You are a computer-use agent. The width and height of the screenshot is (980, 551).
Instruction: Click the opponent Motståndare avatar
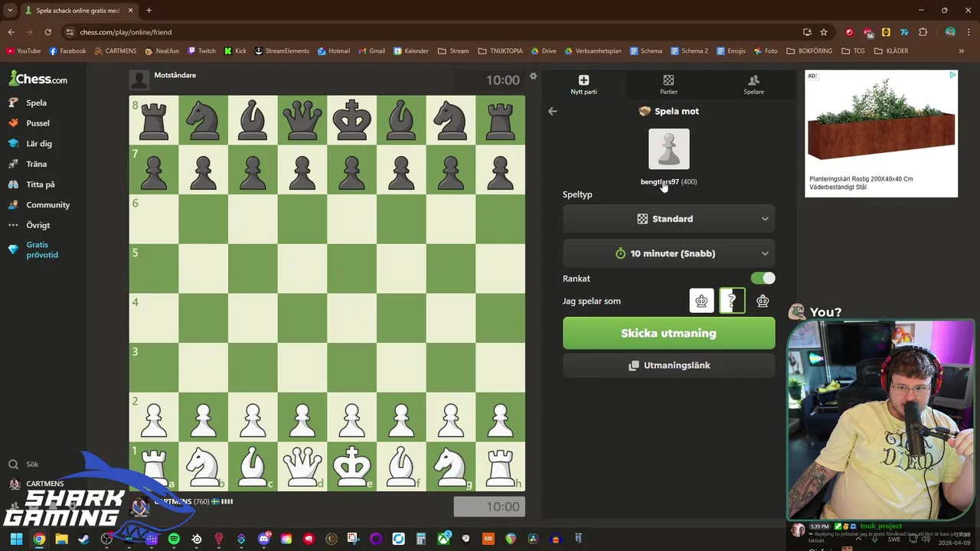point(139,80)
